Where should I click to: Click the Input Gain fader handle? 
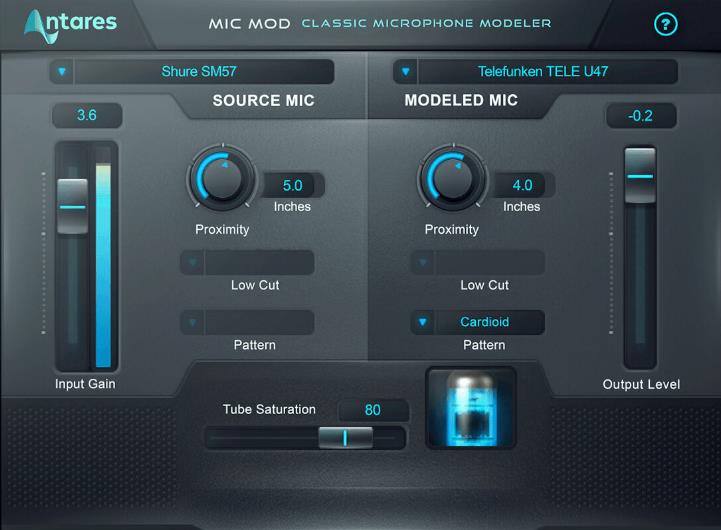[x=72, y=206]
